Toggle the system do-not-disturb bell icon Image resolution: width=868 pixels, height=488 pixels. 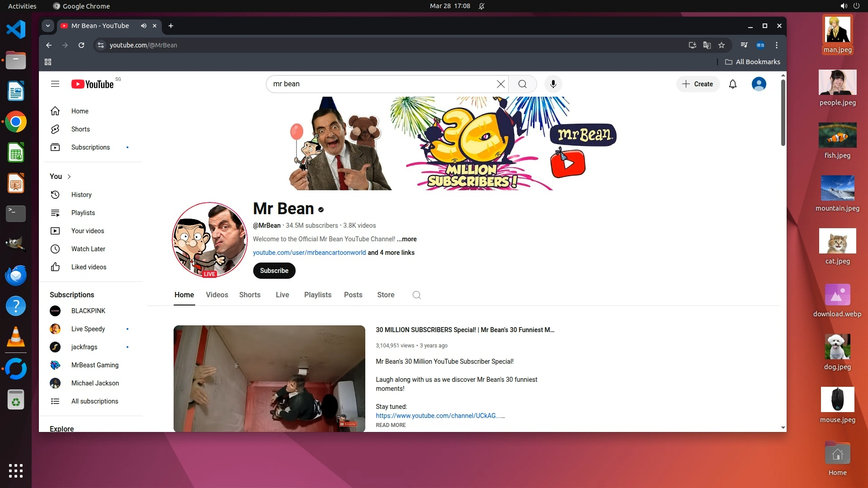(481, 6)
